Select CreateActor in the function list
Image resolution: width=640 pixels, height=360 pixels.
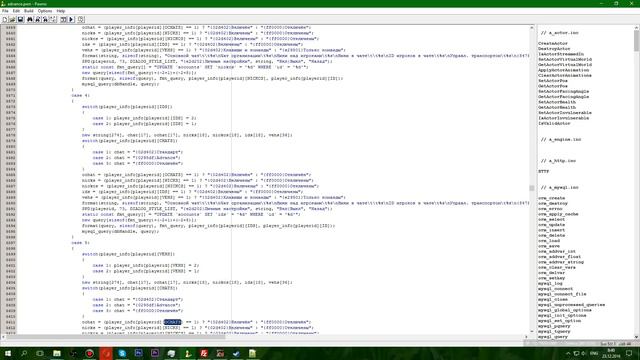(553, 43)
